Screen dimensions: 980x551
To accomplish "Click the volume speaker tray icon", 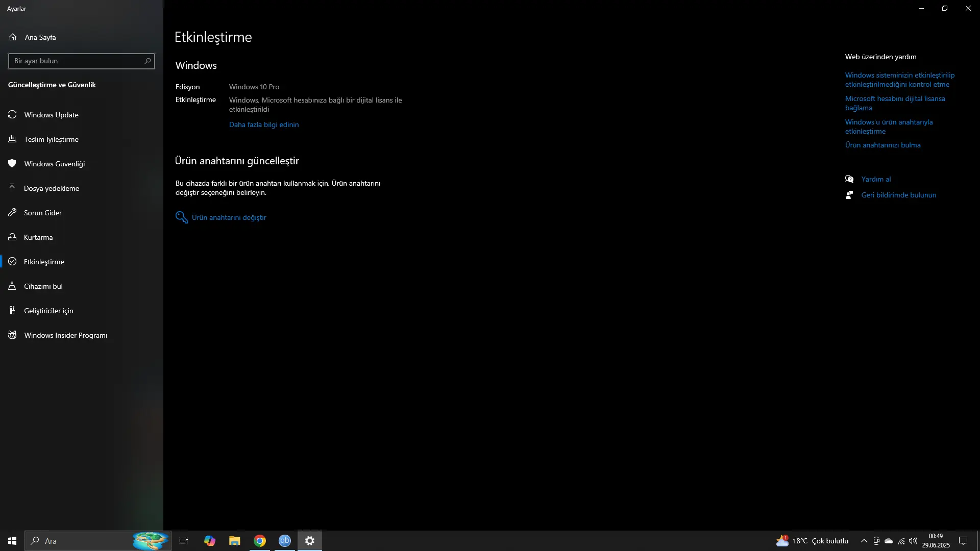I will [913, 541].
